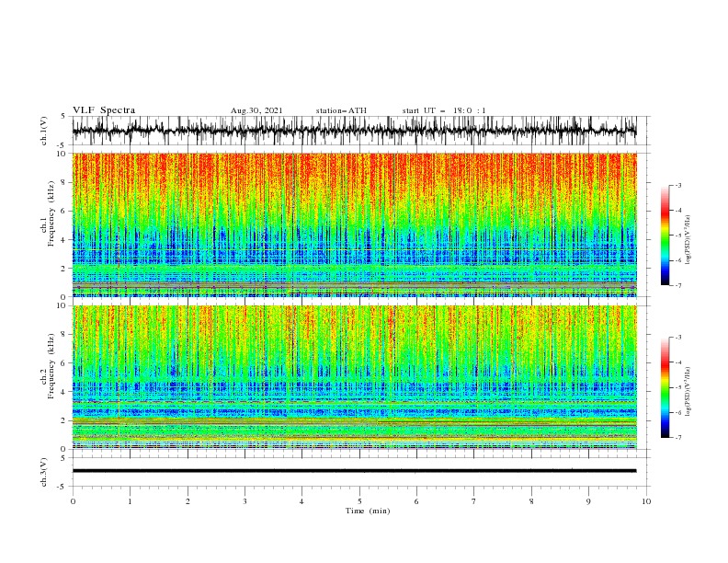Image resolution: width=728 pixels, height=563 pixels.
Task: Click the log(PSD) label beside the ch.2 color bar
Action: tap(688, 392)
